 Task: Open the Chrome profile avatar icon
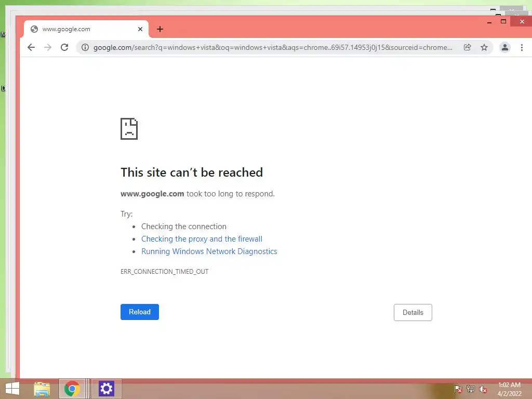click(505, 47)
